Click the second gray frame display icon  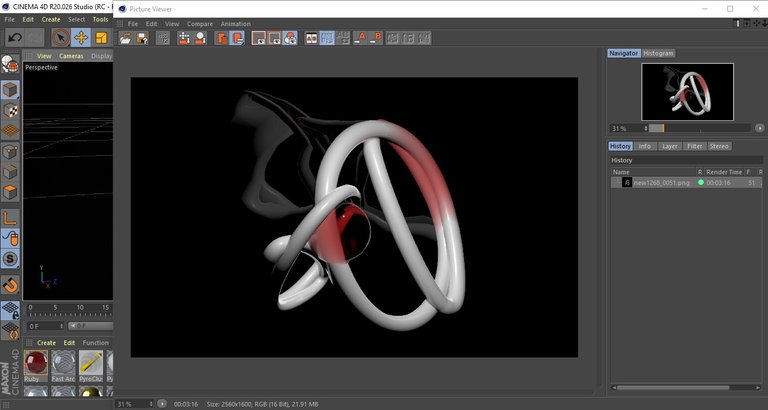point(274,38)
